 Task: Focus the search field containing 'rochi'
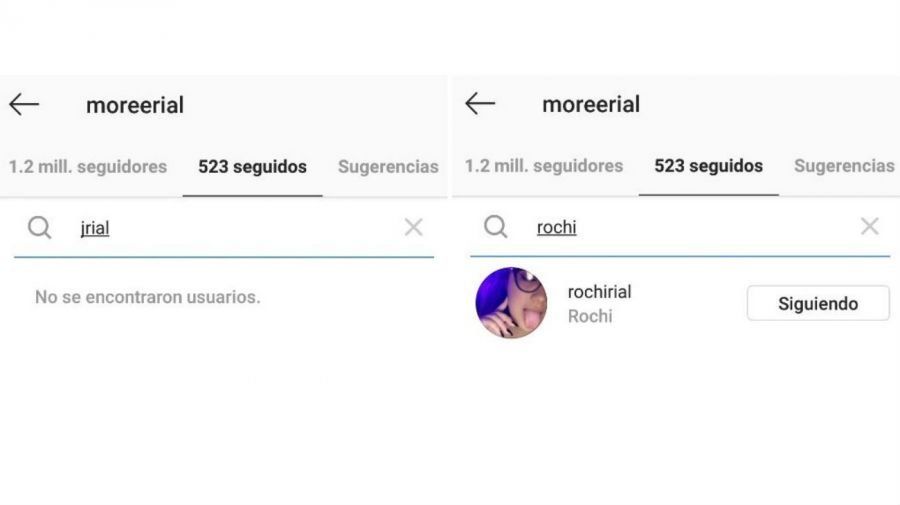coord(680,227)
